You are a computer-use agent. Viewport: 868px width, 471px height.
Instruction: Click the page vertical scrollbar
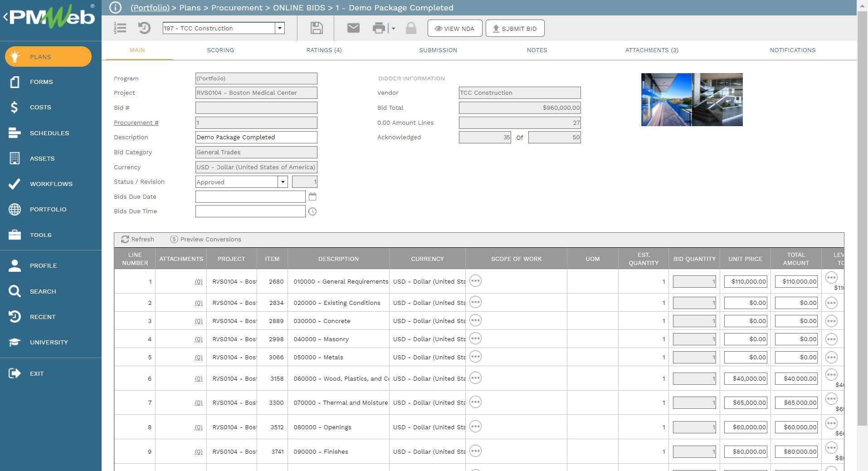coord(862,218)
